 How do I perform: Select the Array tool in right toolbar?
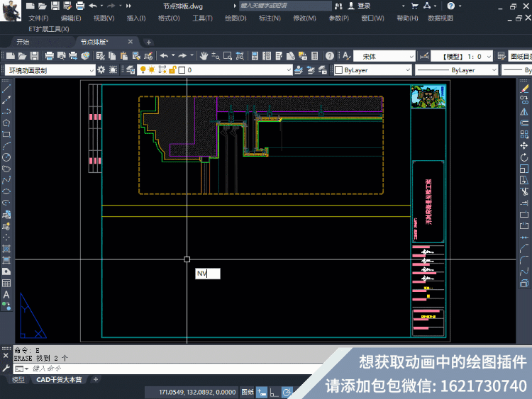(524, 135)
